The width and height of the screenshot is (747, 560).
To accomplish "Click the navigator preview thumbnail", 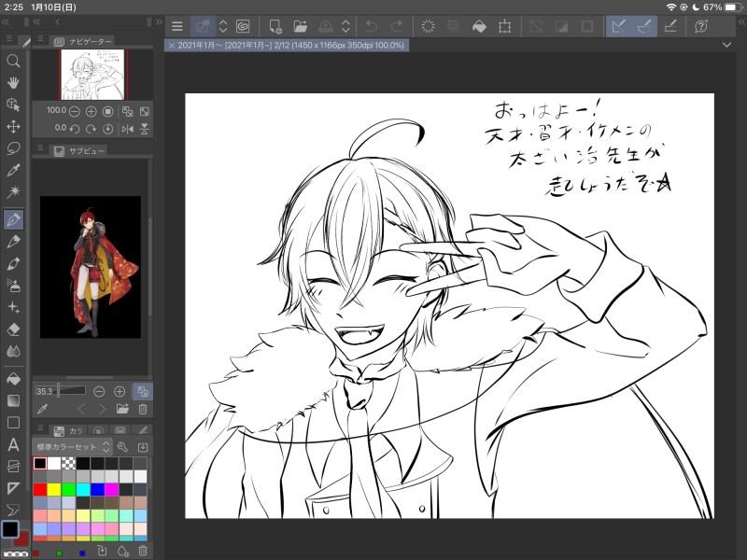I will coord(93,74).
